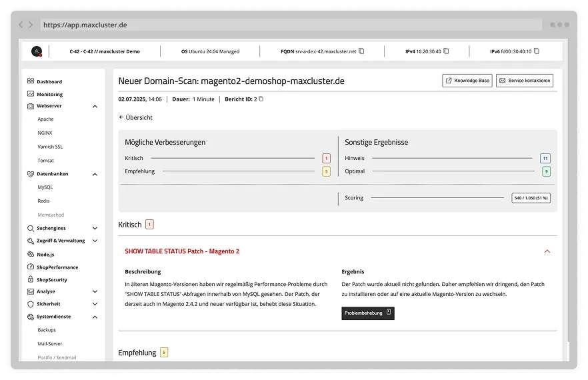
Task: Click the Monitoring menu label
Action: (x=50, y=94)
